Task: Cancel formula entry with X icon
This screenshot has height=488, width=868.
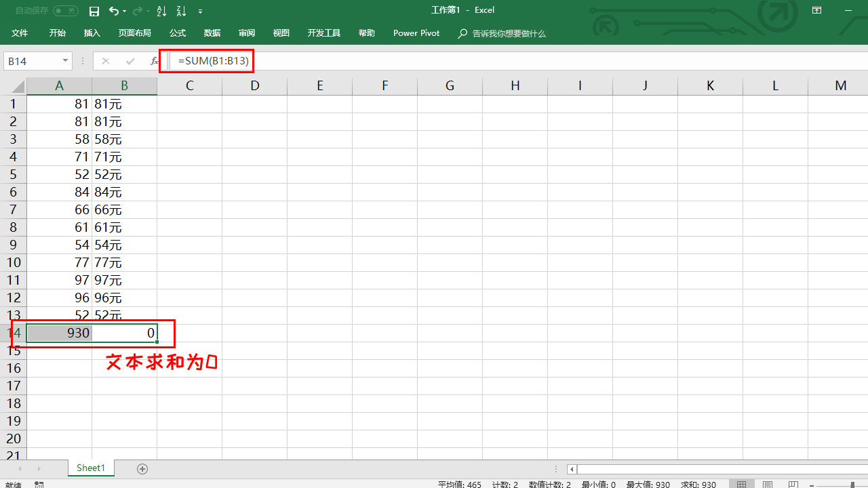Action: (105, 61)
